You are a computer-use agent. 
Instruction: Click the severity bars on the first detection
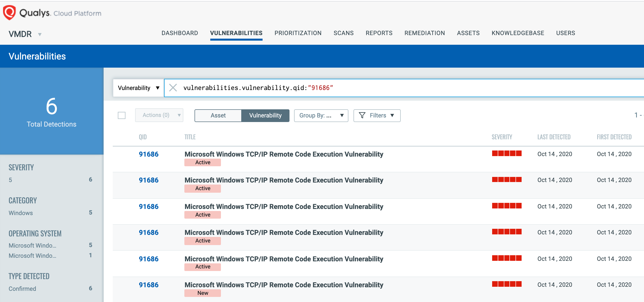pyautogui.click(x=506, y=154)
